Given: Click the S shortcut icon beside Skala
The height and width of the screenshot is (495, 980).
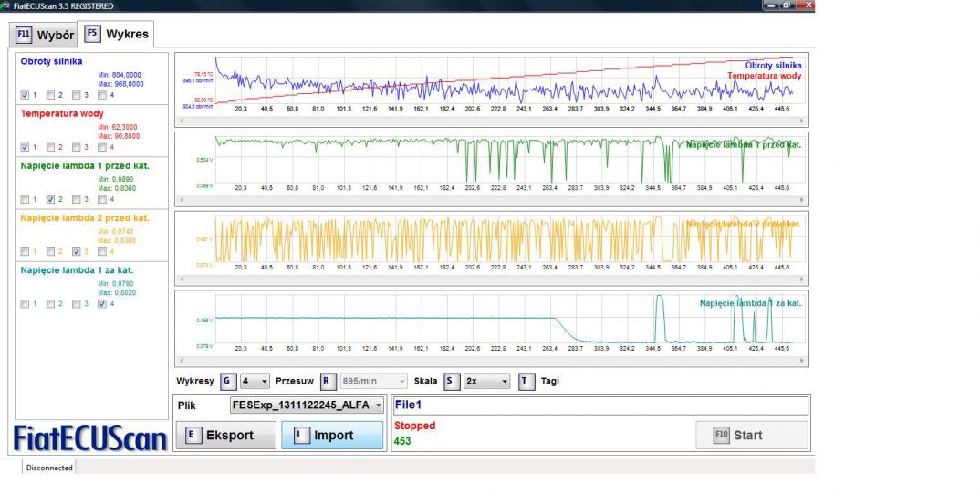Looking at the screenshot, I should coord(450,381).
